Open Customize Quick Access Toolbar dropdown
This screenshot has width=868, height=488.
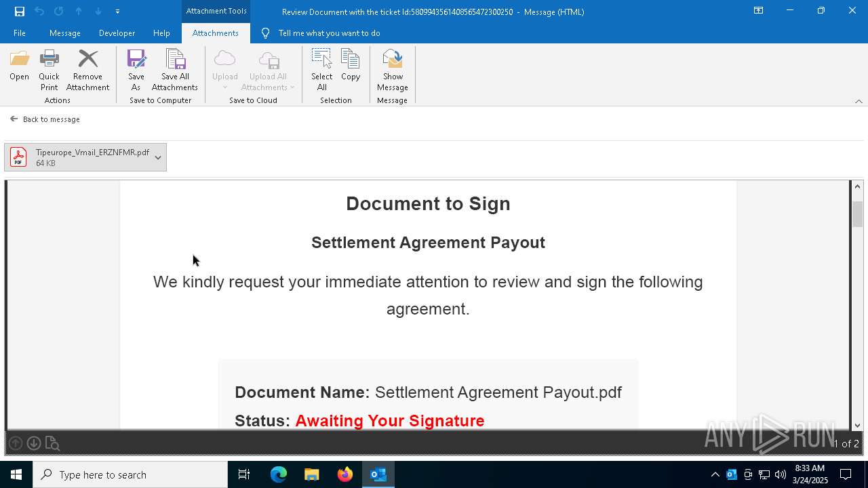coord(117,12)
